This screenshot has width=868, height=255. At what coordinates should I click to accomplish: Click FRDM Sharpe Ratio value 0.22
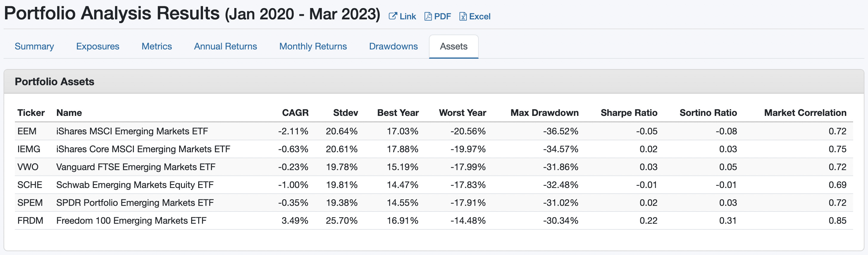coord(648,220)
